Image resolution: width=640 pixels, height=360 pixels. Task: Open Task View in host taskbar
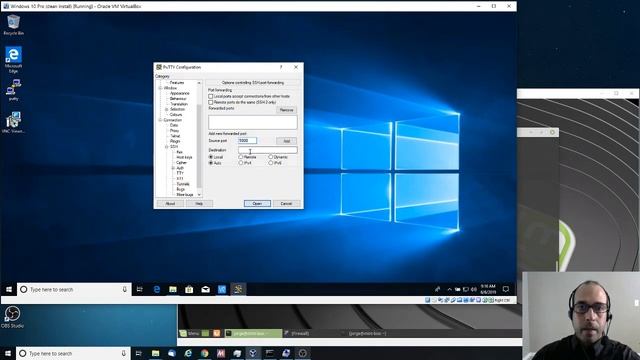click(138, 353)
